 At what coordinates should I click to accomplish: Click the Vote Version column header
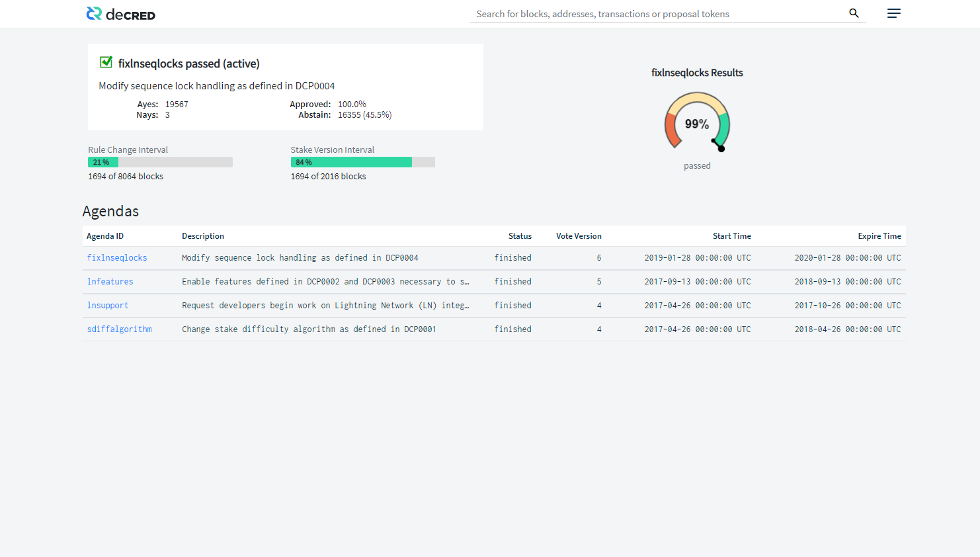tap(579, 236)
